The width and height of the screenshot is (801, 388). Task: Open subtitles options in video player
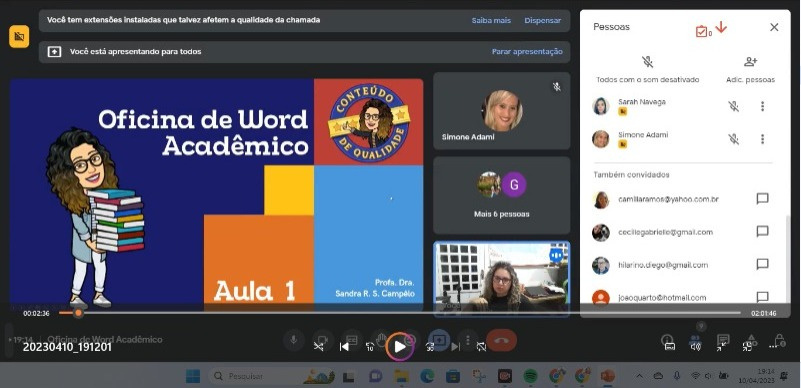[669, 347]
